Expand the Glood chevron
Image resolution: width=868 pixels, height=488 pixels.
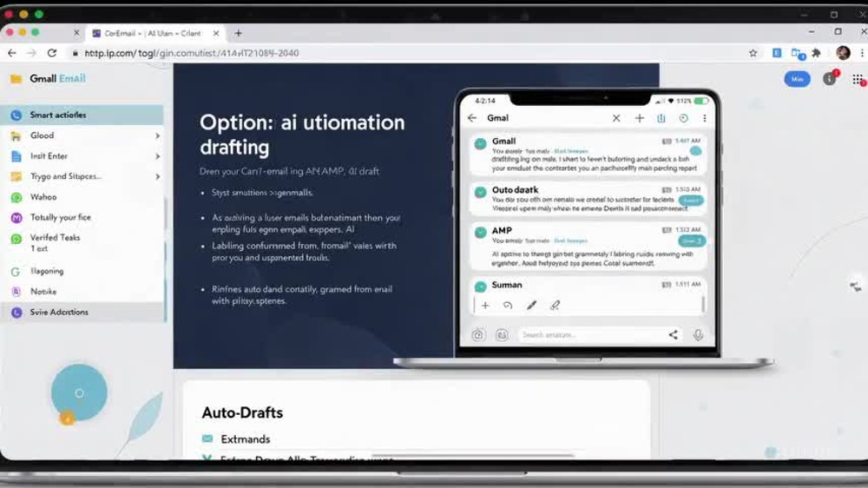point(157,135)
